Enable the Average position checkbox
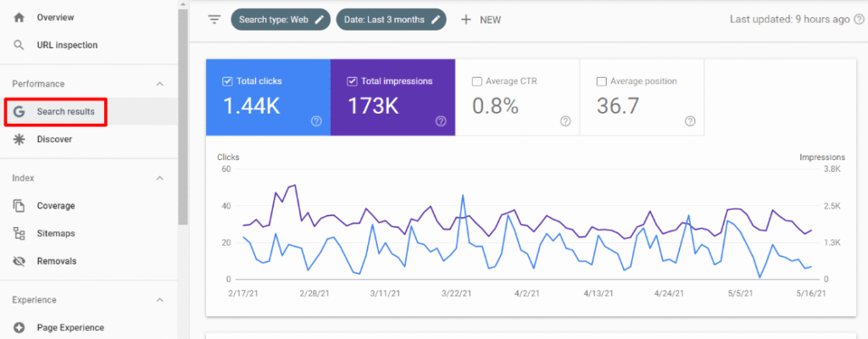The height and width of the screenshot is (339, 868). [x=602, y=81]
